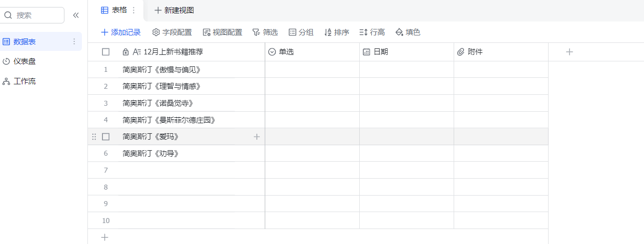Open the 分组 grouping option
The height and width of the screenshot is (244, 644).
tap(301, 32)
